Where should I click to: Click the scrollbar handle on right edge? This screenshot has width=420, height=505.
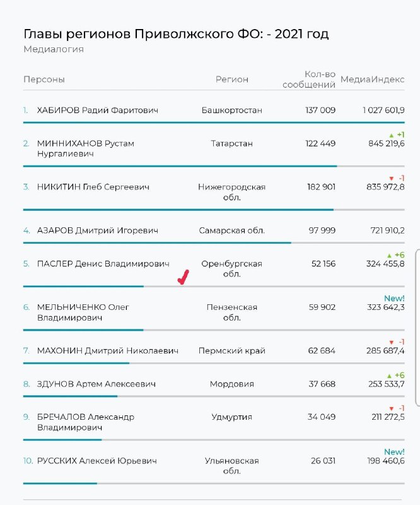(417, 327)
